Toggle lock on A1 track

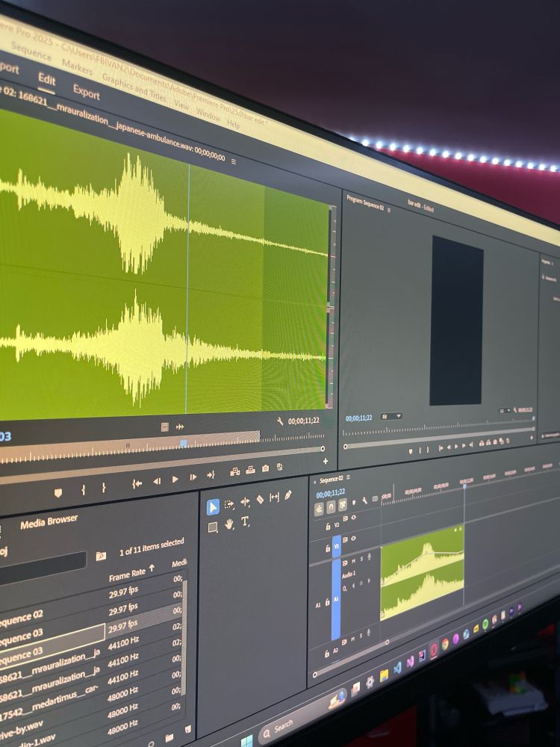click(327, 603)
